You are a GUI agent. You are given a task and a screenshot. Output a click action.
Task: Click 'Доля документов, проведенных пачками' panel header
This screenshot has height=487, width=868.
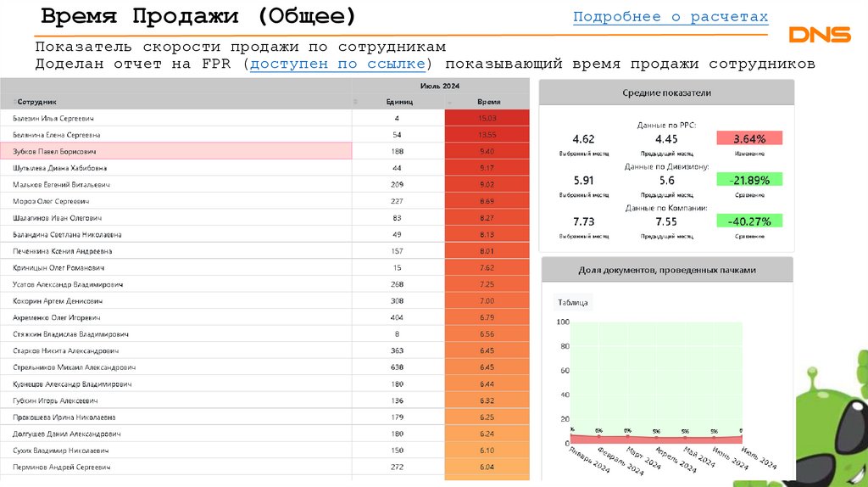pyautogui.click(x=666, y=270)
